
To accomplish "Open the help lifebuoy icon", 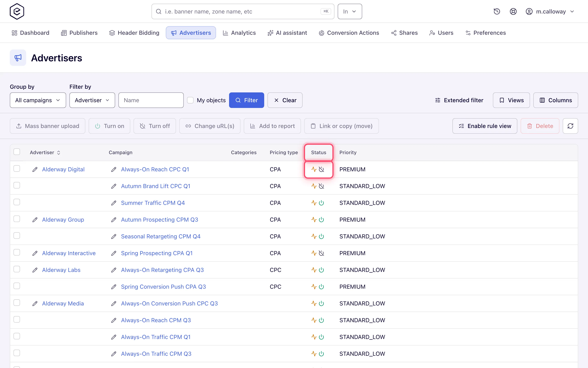I will click(513, 11).
